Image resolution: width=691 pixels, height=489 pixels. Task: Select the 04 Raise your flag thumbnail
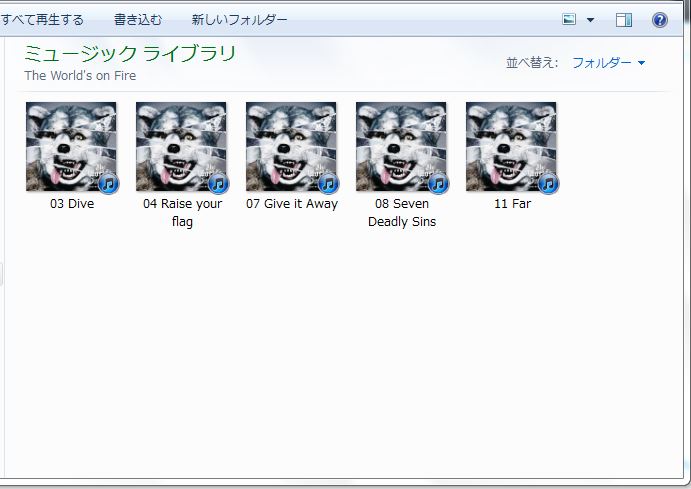tap(182, 147)
